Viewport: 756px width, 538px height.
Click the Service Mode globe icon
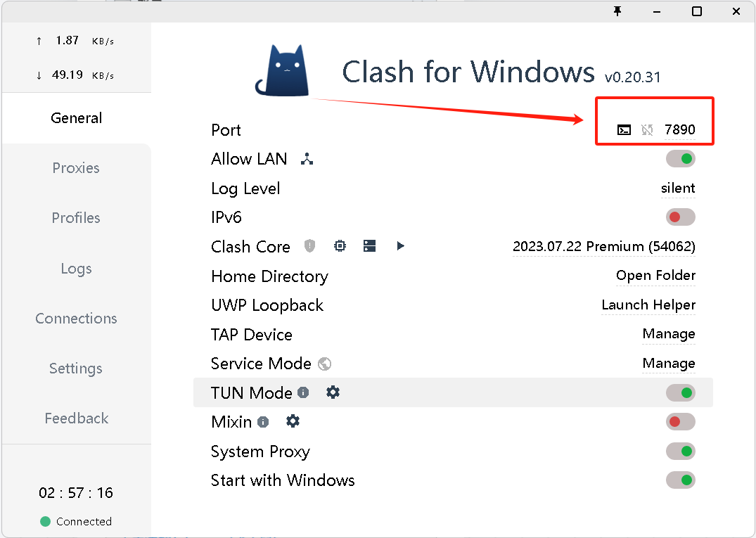point(325,364)
